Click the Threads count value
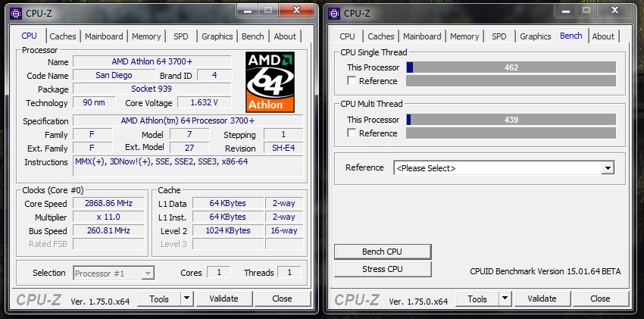Viewport: 644px width, 319px height. (289, 272)
